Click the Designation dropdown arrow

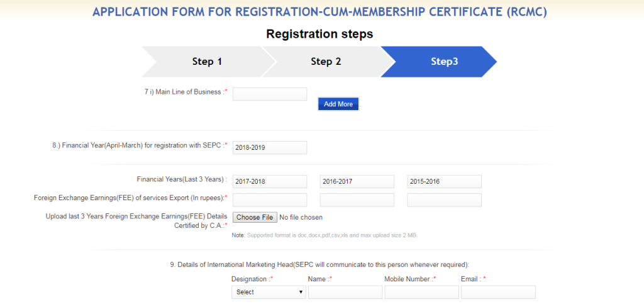coord(301,292)
